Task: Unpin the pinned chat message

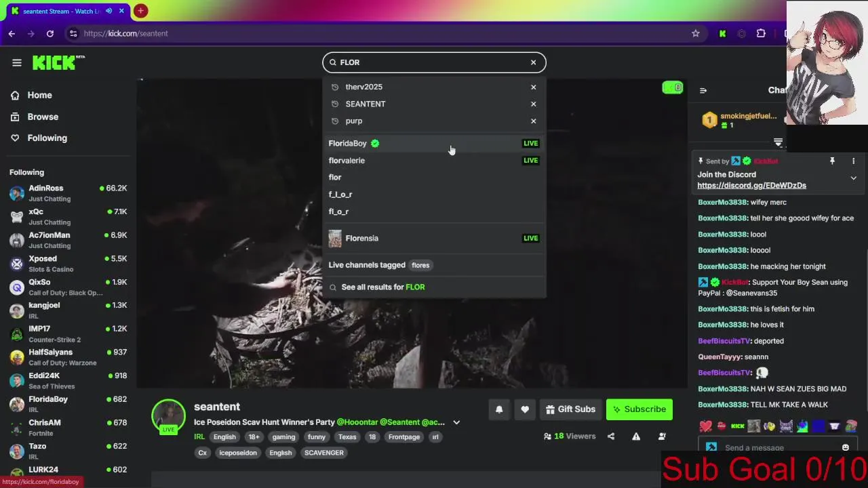Action: (x=832, y=161)
